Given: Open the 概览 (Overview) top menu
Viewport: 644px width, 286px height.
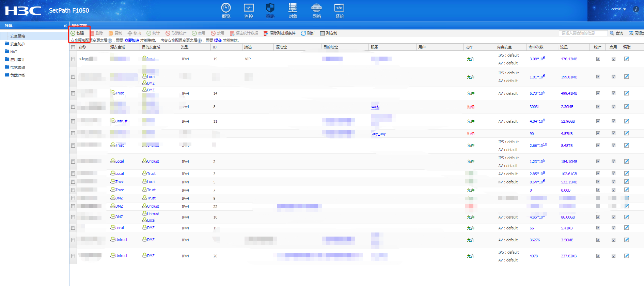Looking at the screenshot, I should 226,11.
